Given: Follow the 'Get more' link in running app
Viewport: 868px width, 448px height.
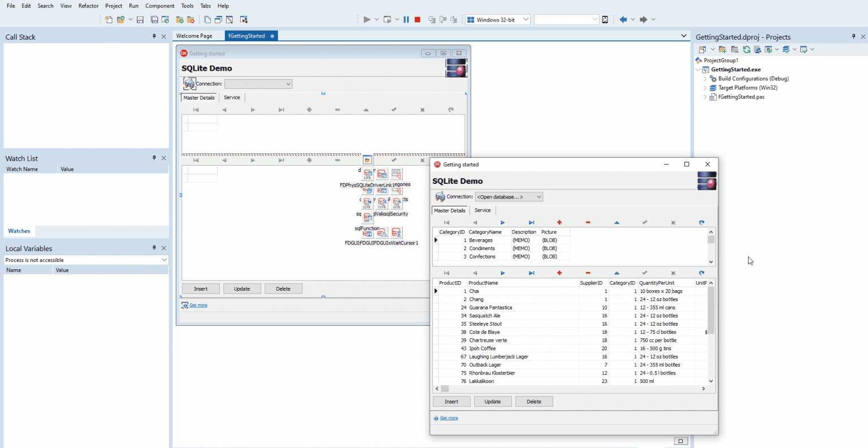Looking at the screenshot, I should 449,419.
